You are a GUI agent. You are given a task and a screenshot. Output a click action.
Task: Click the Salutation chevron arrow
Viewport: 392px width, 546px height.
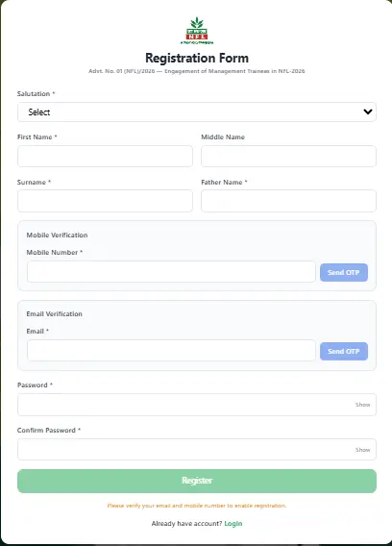coord(368,112)
